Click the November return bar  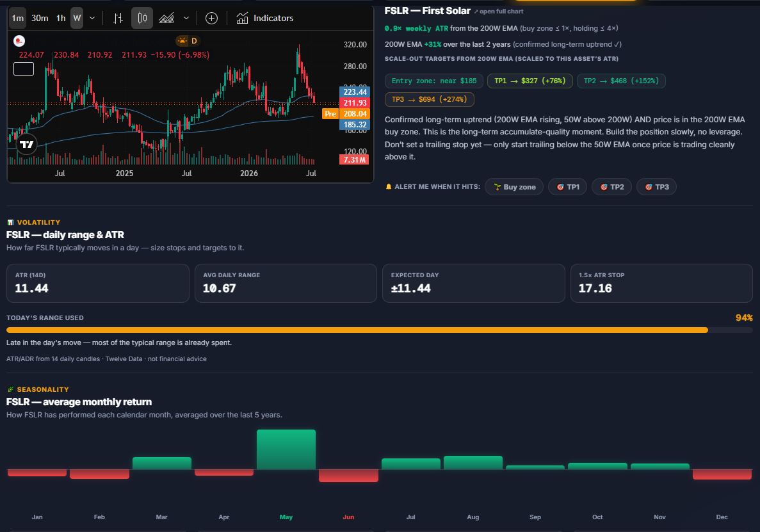(659, 467)
